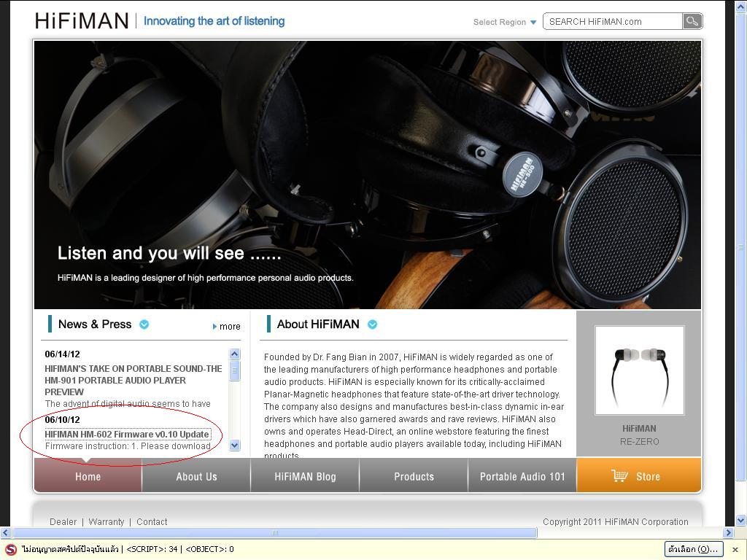Open the HiFiMAN Blog tab

point(305,476)
